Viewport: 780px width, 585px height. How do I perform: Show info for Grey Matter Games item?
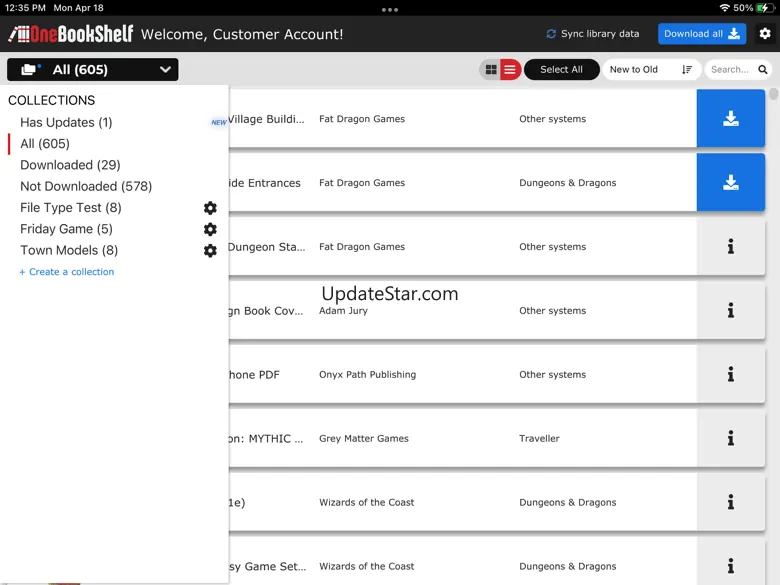coord(730,438)
